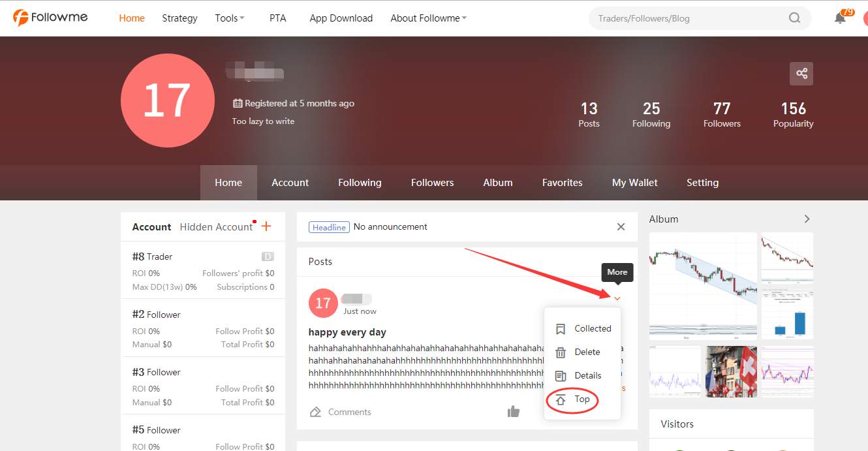Add a new account with plus icon
Image resolution: width=868 pixels, height=451 pixels.
(x=266, y=226)
